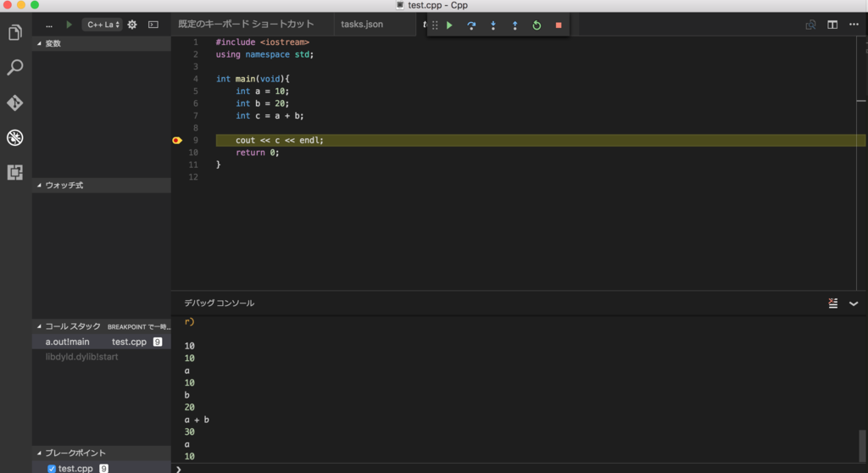
Task: Grab the debug toolbar drag handle
Action: [435, 25]
